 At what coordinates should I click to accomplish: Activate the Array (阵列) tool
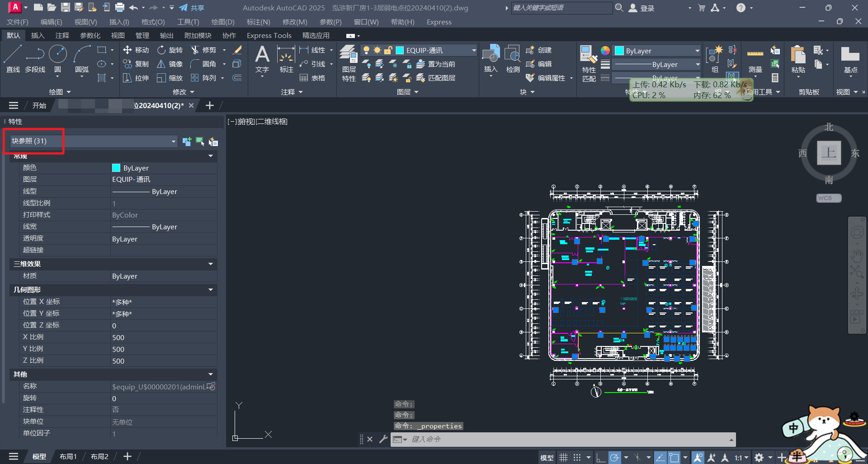[x=204, y=78]
